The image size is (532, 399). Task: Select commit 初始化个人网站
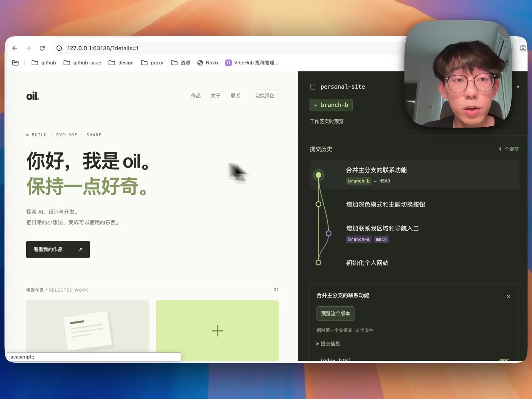click(367, 263)
